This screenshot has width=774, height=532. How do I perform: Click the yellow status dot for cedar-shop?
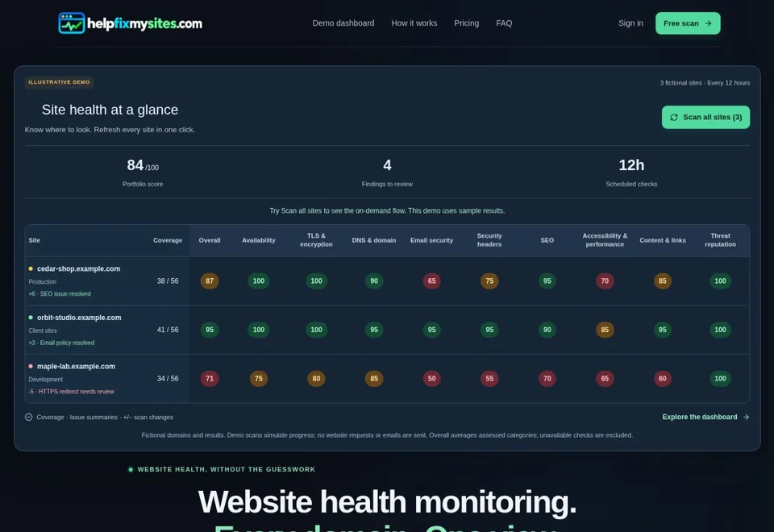coord(31,268)
